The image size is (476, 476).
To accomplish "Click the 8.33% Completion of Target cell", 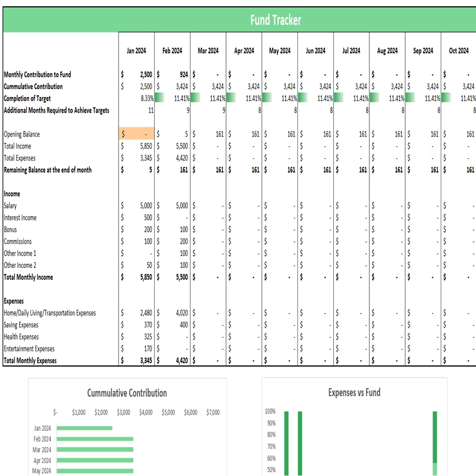I will click(143, 99).
